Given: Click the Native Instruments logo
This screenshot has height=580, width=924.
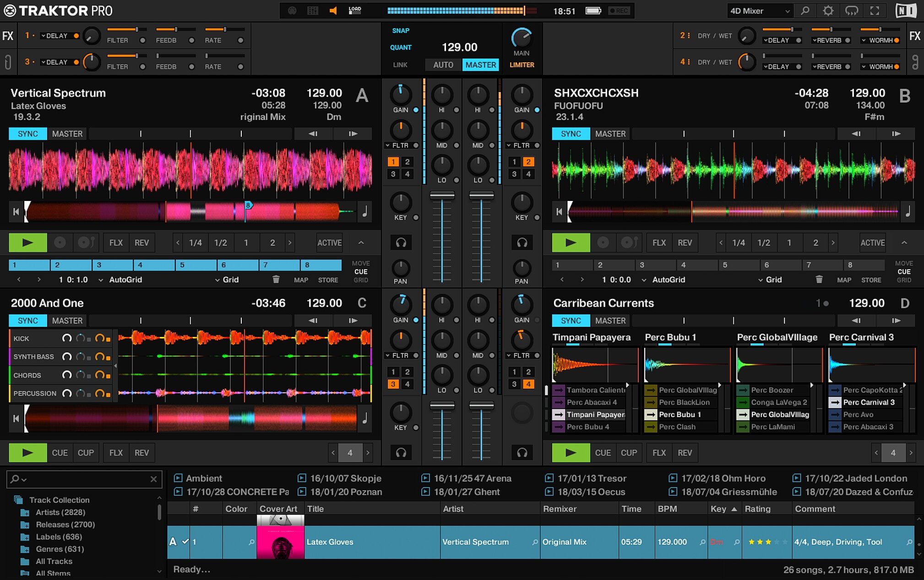Looking at the screenshot, I should pos(906,11).
